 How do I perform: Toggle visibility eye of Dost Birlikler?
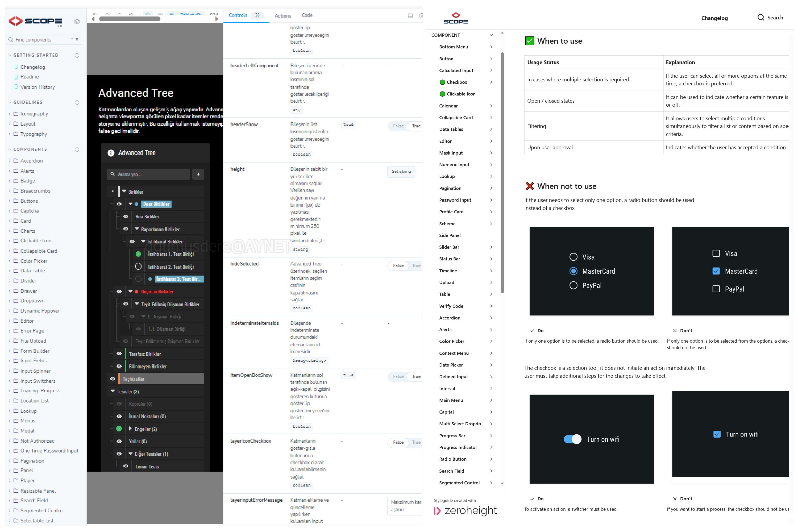119,204
